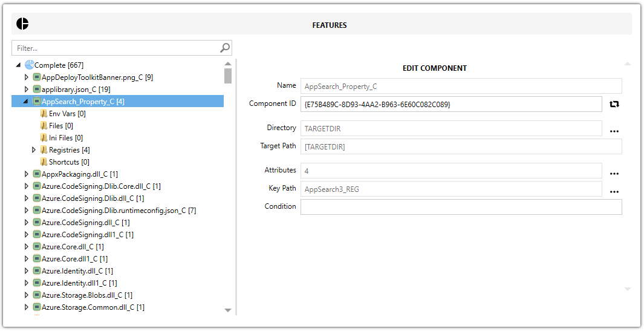The height and width of the screenshot is (331, 644).
Task: Click the AppSearch_Property_C component icon
Action: tap(36, 101)
